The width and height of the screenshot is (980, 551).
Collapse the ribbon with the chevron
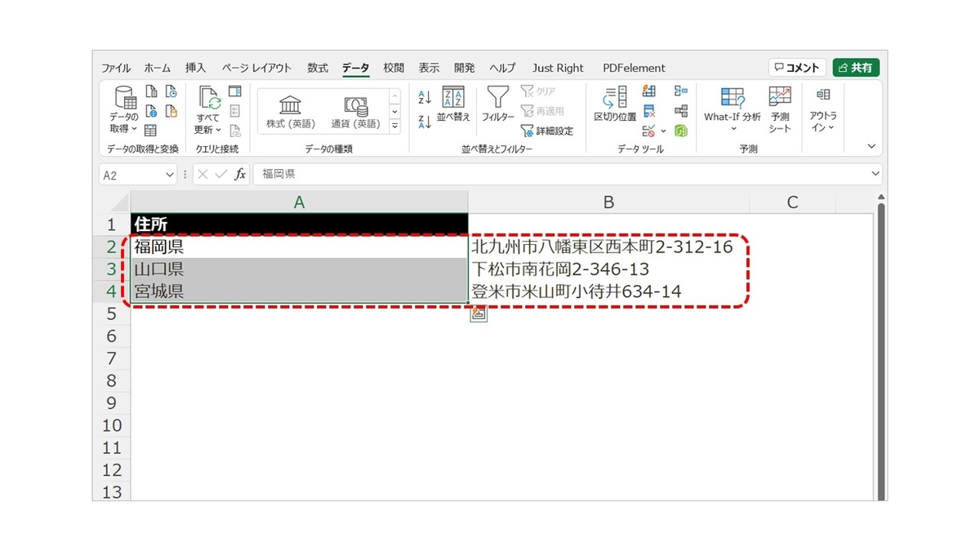[x=871, y=147]
